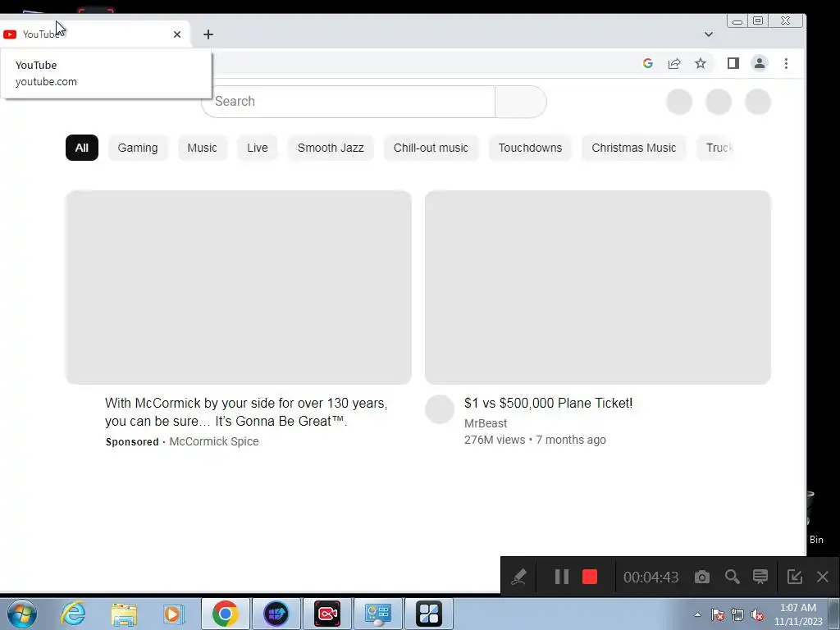
Task: Click the export icon in recorder toolbar
Action: pyautogui.click(x=794, y=577)
